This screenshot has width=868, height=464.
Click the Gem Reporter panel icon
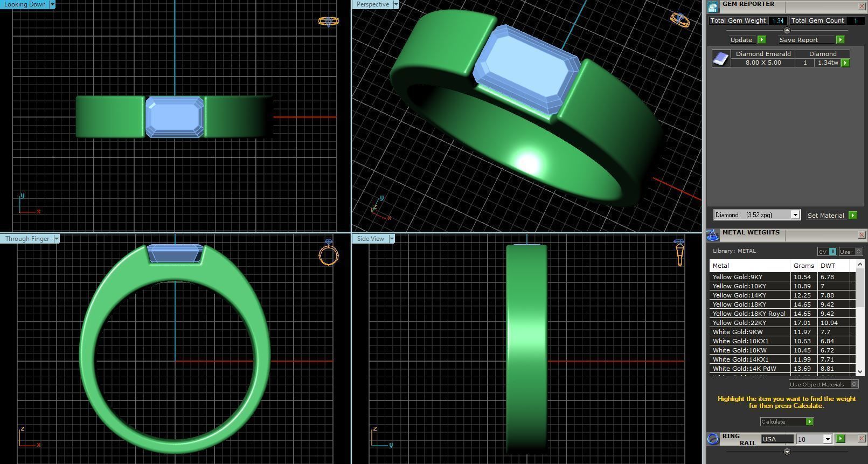click(713, 6)
